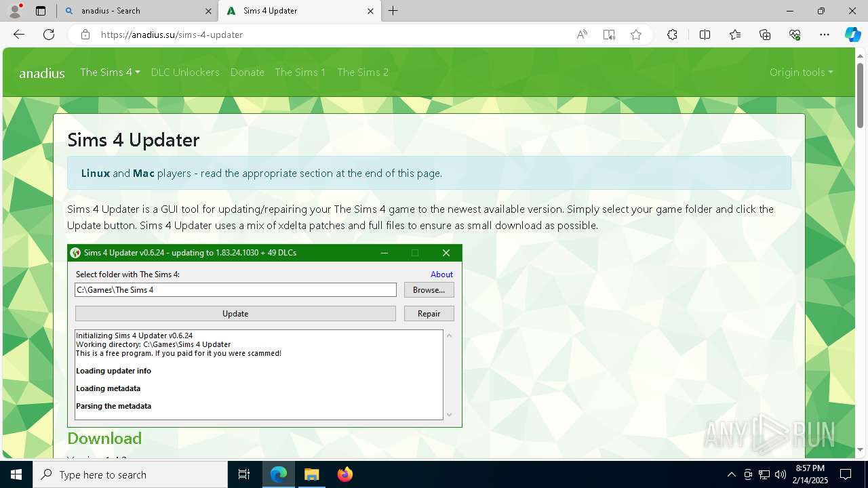Refresh the current page
The height and width of the screenshot is (488, 868).
tap(49, 35)
